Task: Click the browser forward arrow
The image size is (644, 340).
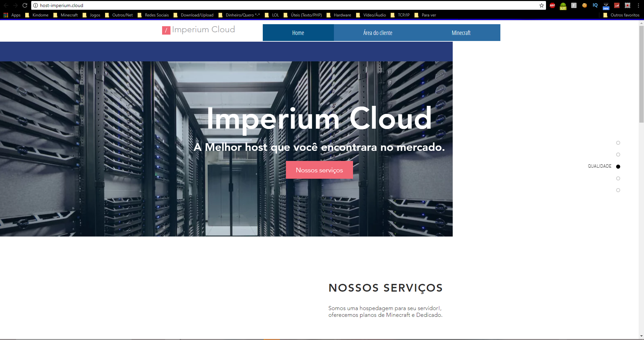Action: pos(15,5)
